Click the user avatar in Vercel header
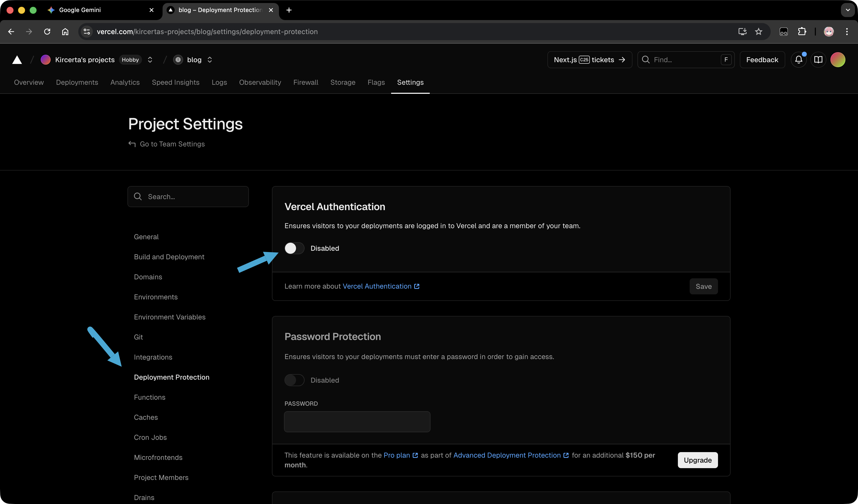This screenshot has width=858, height=504. pyautogui.click(x=838, y=60)
